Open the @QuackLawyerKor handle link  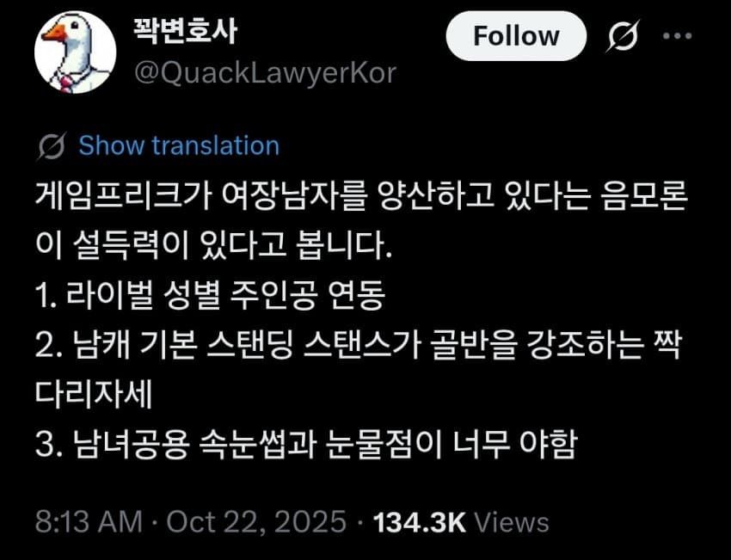265,73
